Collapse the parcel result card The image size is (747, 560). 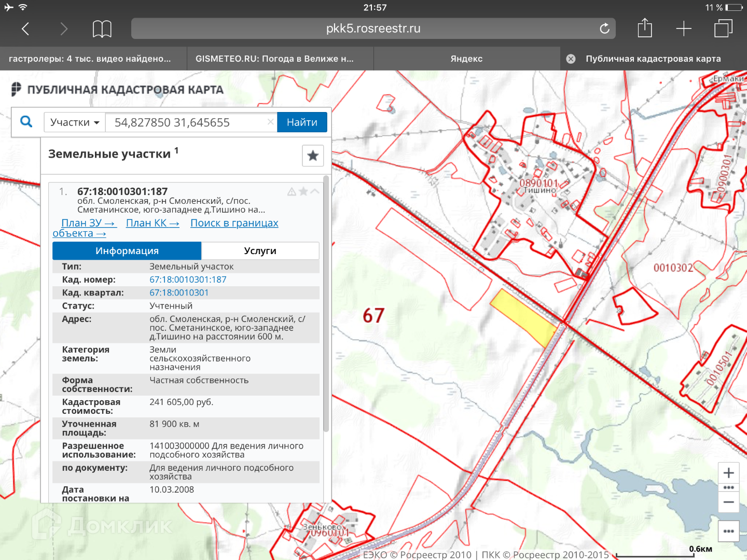coord(315,192)
